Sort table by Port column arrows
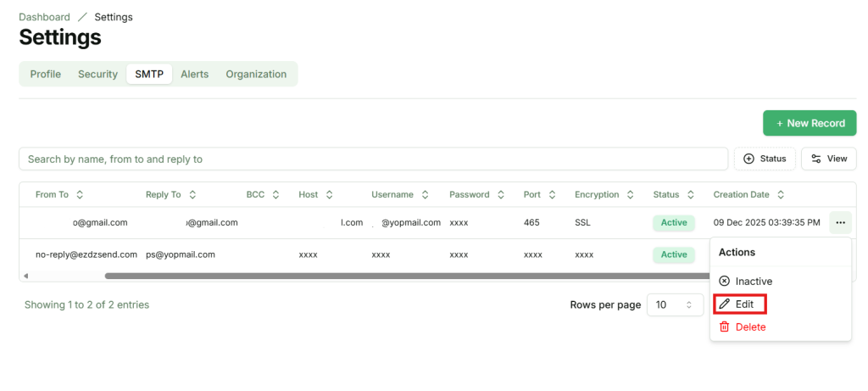The height and width of the screenshot is (391, 868). [x=552, y=195]
